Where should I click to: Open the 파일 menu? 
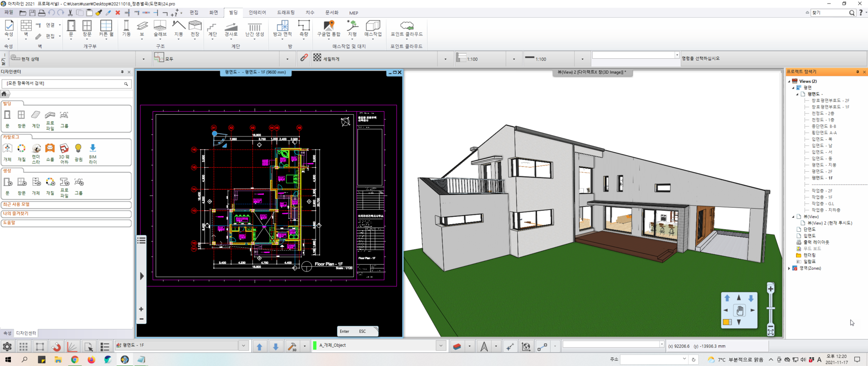[x=9, y=13]
